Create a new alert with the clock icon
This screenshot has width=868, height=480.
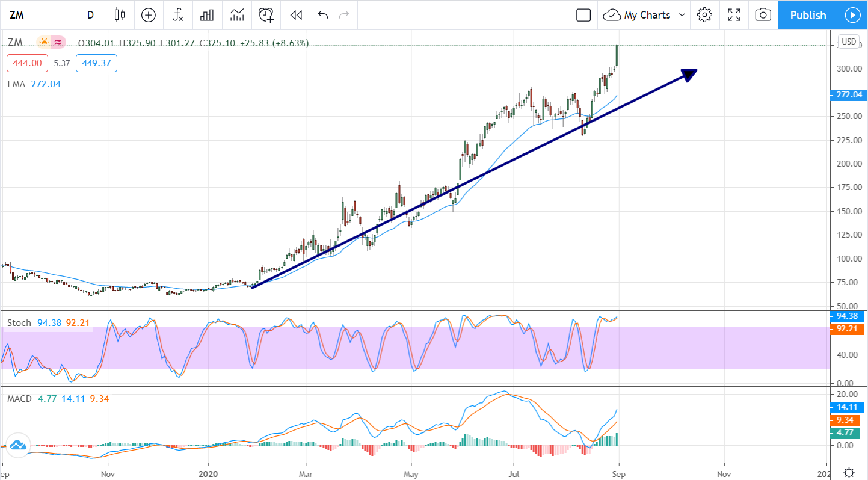(x=265, y=15)
